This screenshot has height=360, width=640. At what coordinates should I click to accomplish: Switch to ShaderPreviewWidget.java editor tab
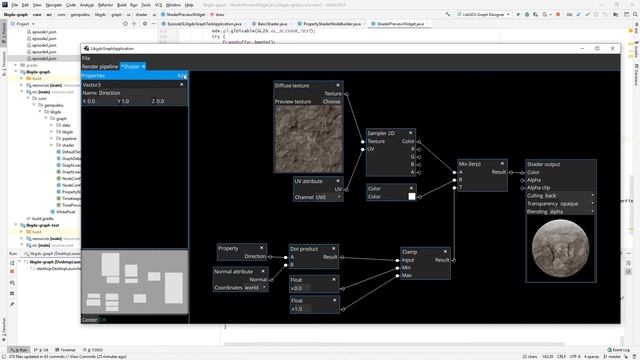400,24
